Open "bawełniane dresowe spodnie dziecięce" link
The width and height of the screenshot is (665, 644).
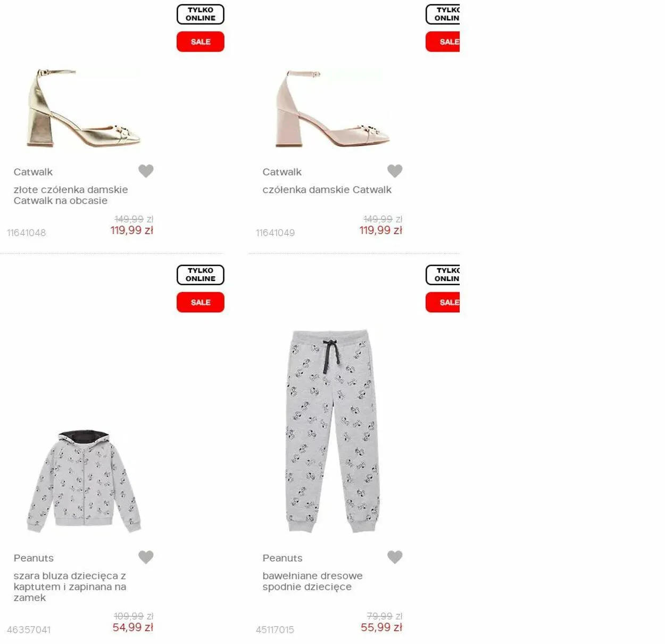click(x=312, y=581)
